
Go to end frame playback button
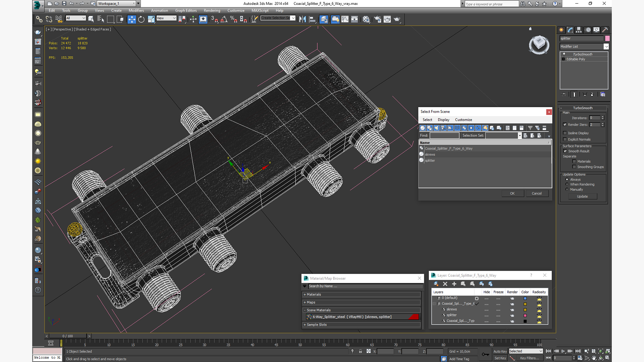[x=578, y=351]
